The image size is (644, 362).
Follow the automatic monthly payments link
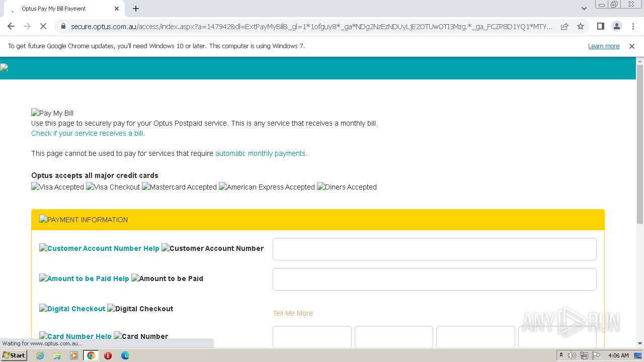pyautogui.click(x=261, y=153)
